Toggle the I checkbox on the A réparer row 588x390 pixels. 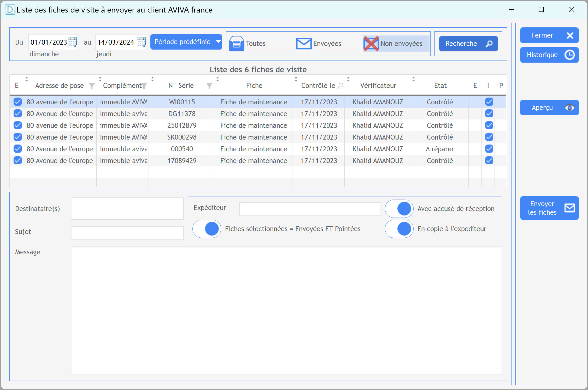(x=489, y=149)
